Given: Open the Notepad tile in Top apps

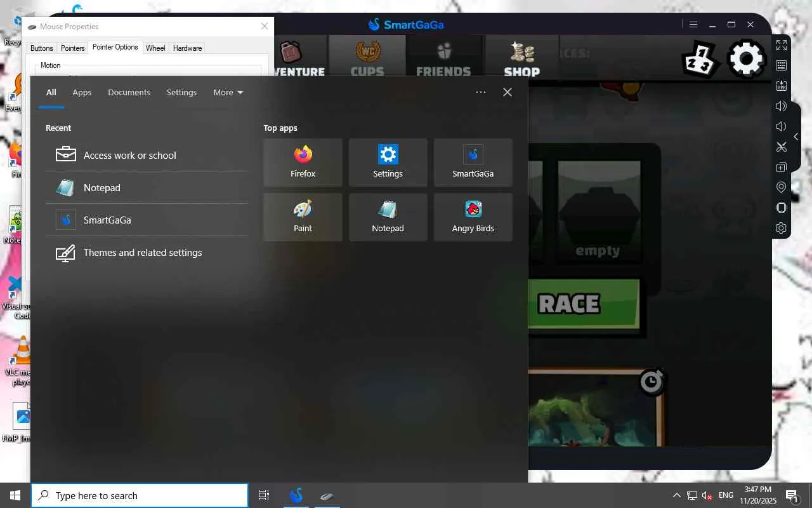Looking at the screenshot, I should [388, 217].
